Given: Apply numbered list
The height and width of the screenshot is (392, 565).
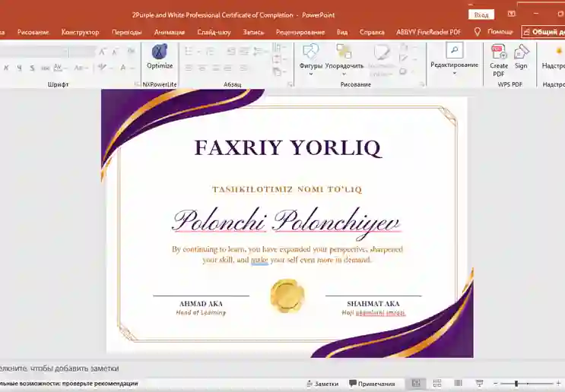Looking at the screenshot, I should pos(211,52).
